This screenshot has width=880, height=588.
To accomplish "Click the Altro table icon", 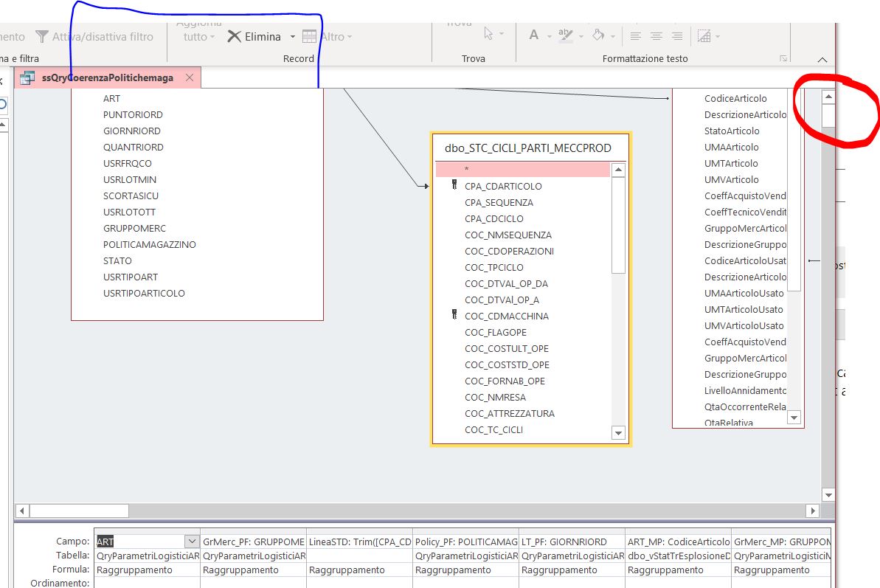I will 309,36.
